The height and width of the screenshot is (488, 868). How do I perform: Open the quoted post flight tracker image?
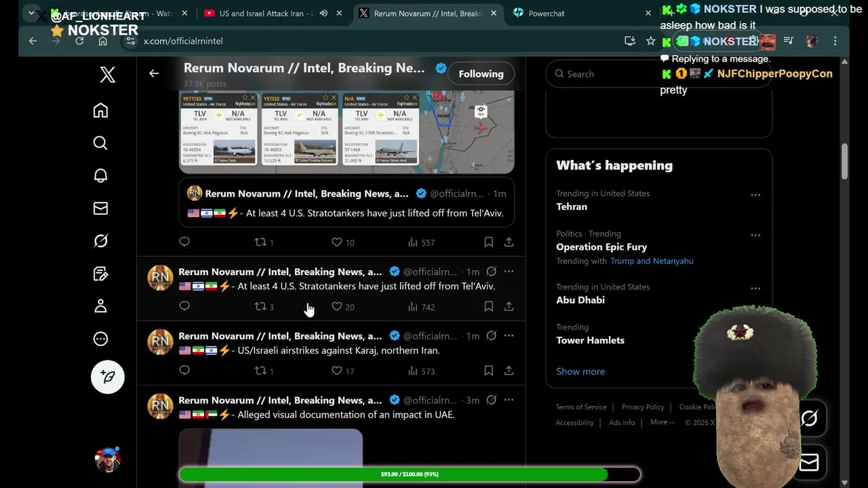(347, 131)
